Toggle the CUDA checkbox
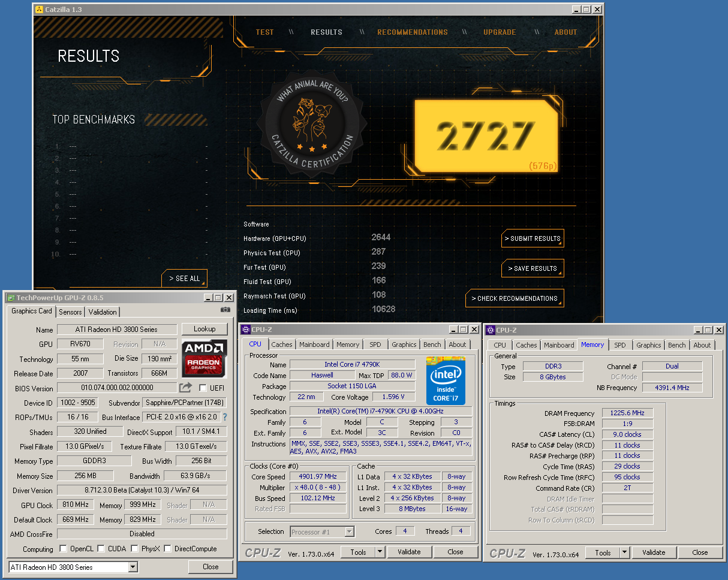728x580 pixels. [101, 549]
